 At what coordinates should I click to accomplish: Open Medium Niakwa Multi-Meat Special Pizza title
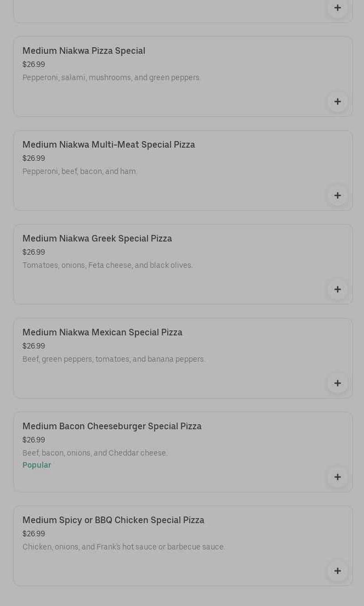(109, 145)
